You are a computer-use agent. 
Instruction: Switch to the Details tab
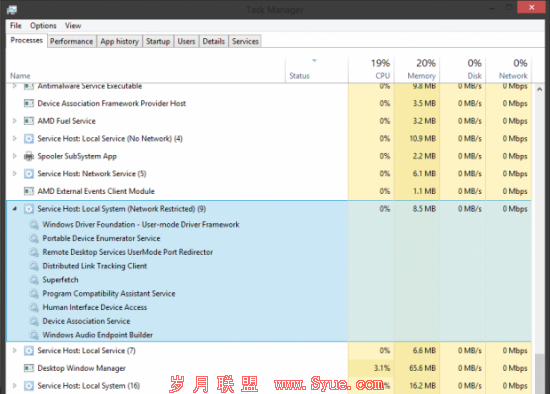point(214,41)
